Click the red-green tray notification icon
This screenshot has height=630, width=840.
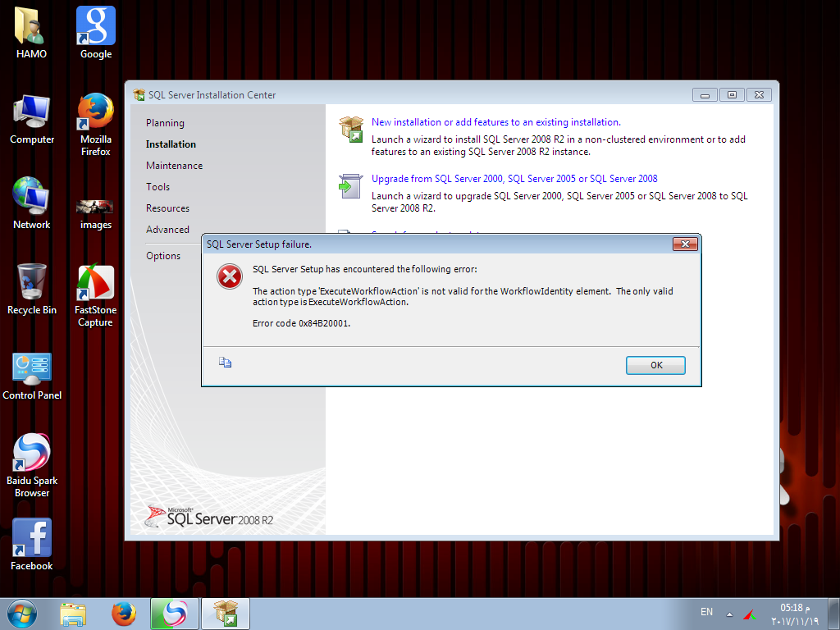[750, 614]
